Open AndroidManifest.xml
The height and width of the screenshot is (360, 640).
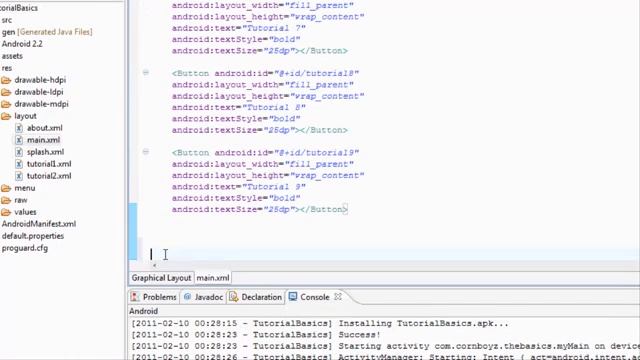coord(39,224)
